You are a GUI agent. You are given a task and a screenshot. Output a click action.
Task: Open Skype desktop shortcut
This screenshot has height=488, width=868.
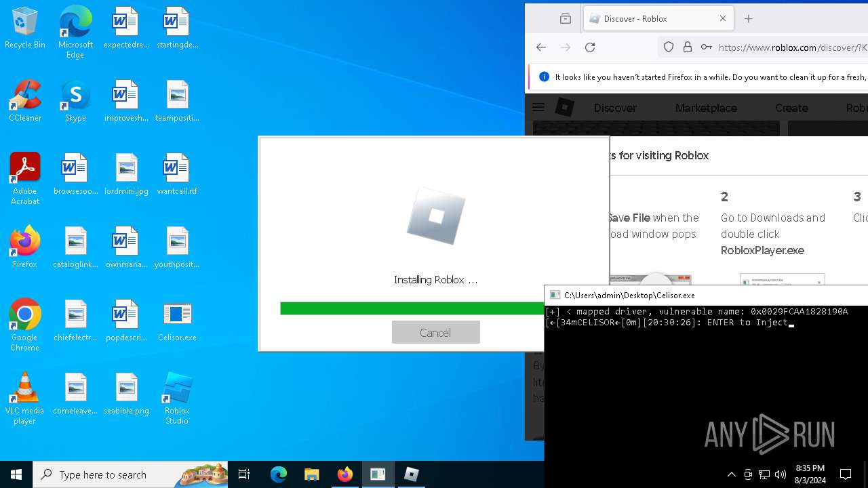[x=75, y=102]
